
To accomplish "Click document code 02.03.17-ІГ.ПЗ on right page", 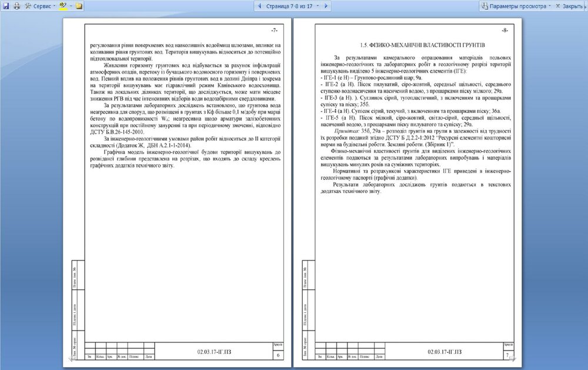I will [x=445, y=352].
